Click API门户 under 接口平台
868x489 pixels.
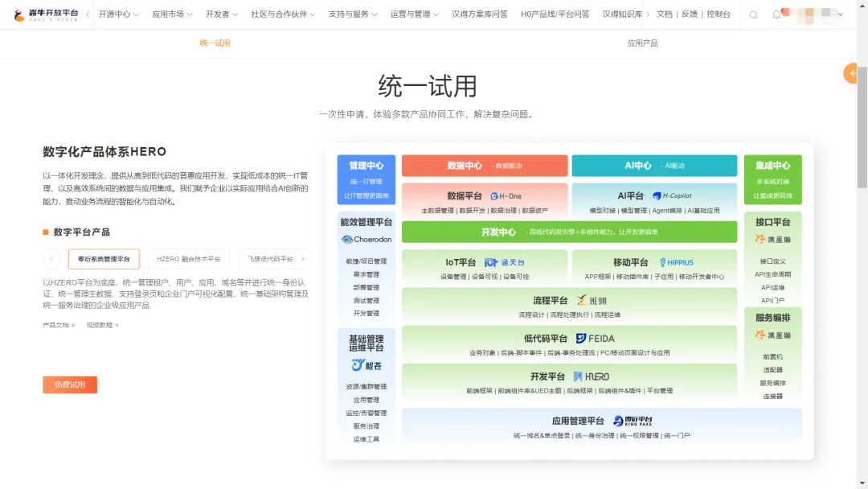(x=773, y=301)
